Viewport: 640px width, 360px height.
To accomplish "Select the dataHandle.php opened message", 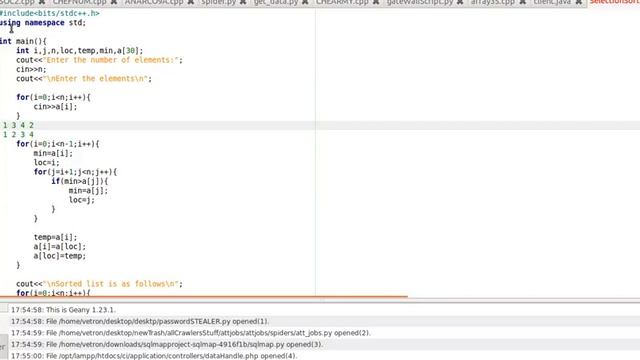I will [154, 356].
